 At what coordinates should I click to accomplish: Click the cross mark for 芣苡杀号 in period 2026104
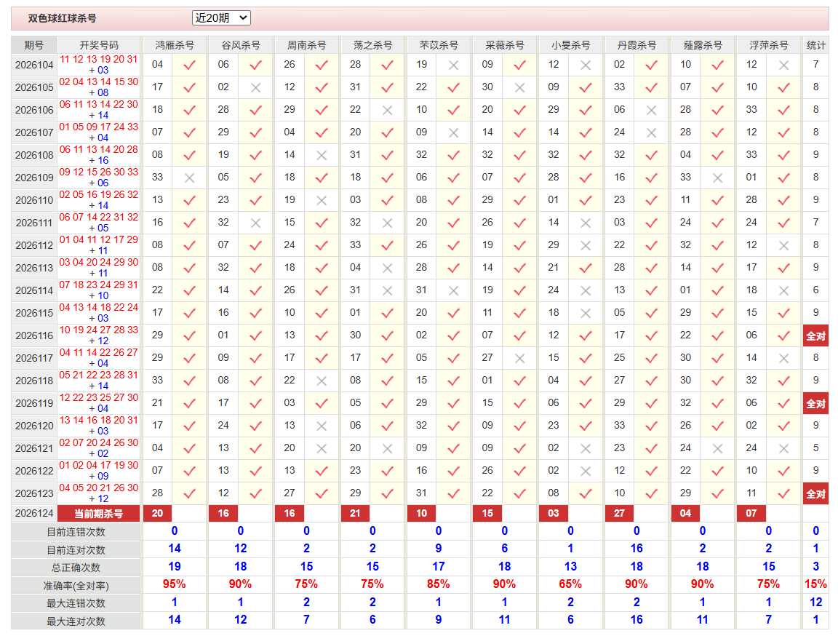(x=454, y=65)
